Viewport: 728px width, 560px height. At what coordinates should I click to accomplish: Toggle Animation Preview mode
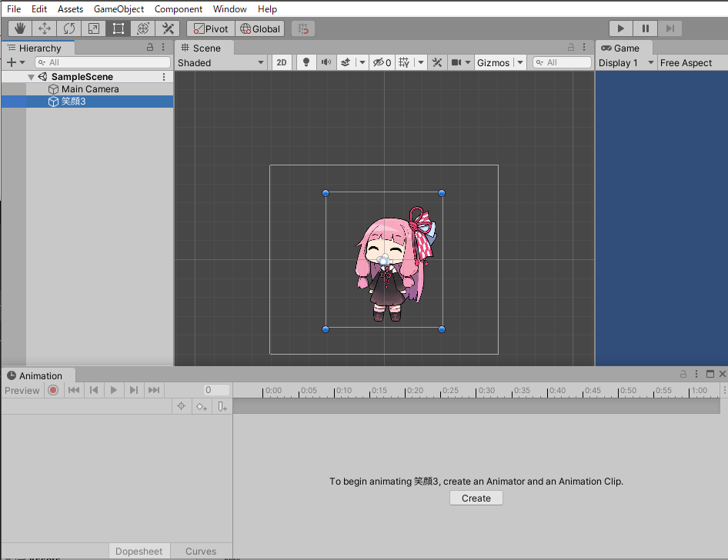click(x=22, y=390)
